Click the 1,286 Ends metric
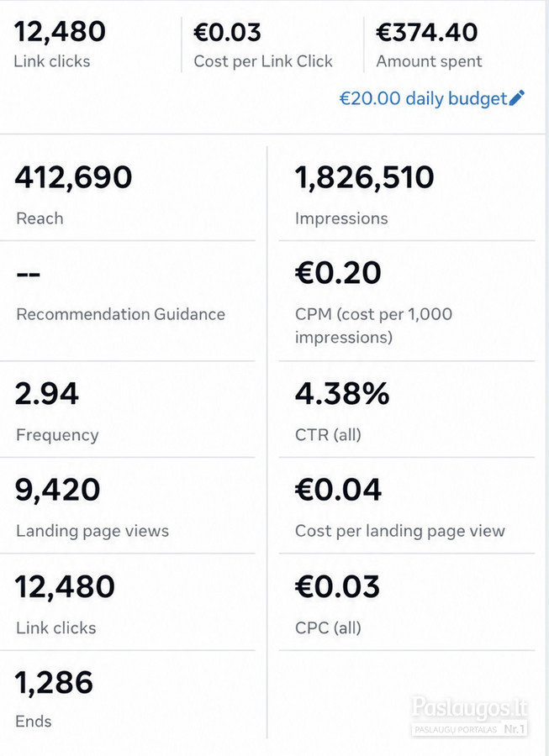549x756 pixels. click(x=128, y=695)
